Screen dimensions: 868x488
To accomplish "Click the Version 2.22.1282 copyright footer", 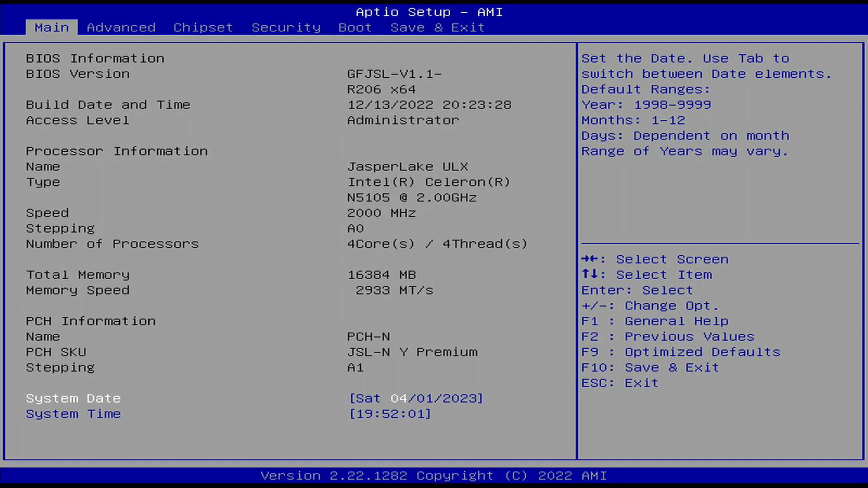I will coord(434,476).
